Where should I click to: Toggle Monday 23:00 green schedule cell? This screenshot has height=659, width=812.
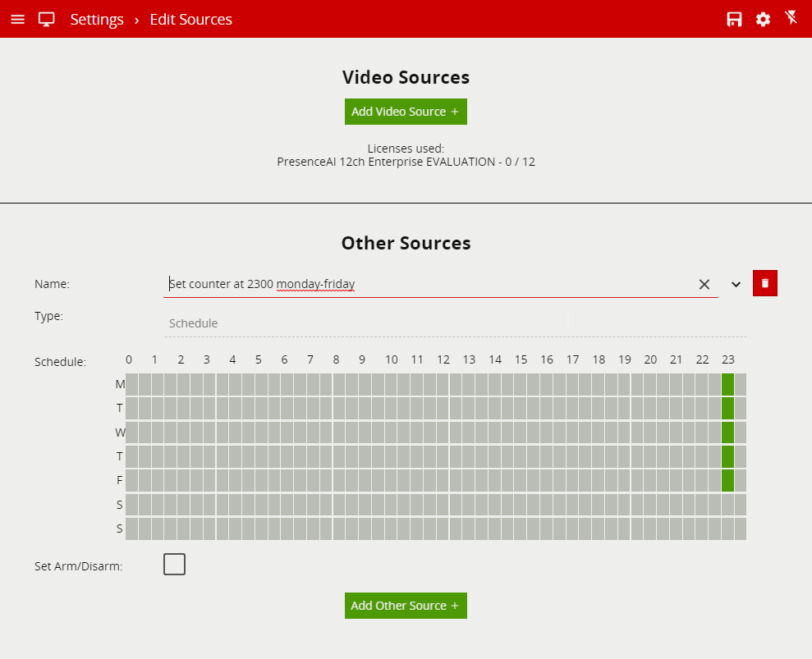[x=727, y=384]
